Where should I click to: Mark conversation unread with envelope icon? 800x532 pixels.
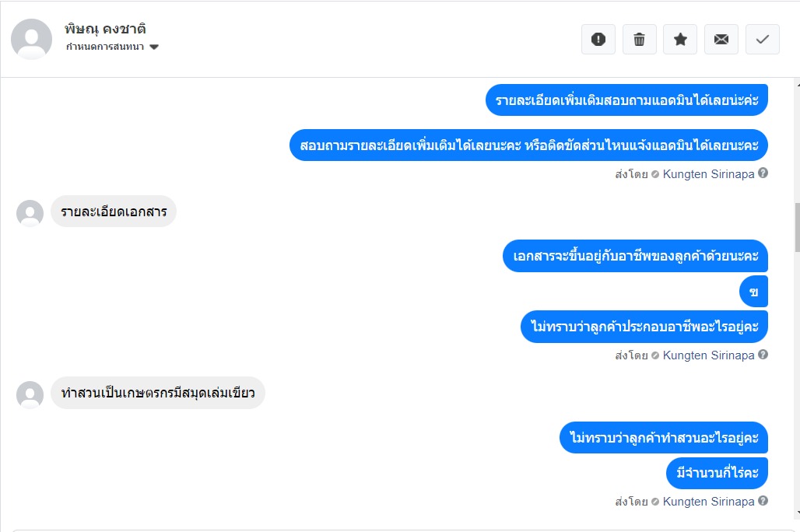(x=721, y=39)
